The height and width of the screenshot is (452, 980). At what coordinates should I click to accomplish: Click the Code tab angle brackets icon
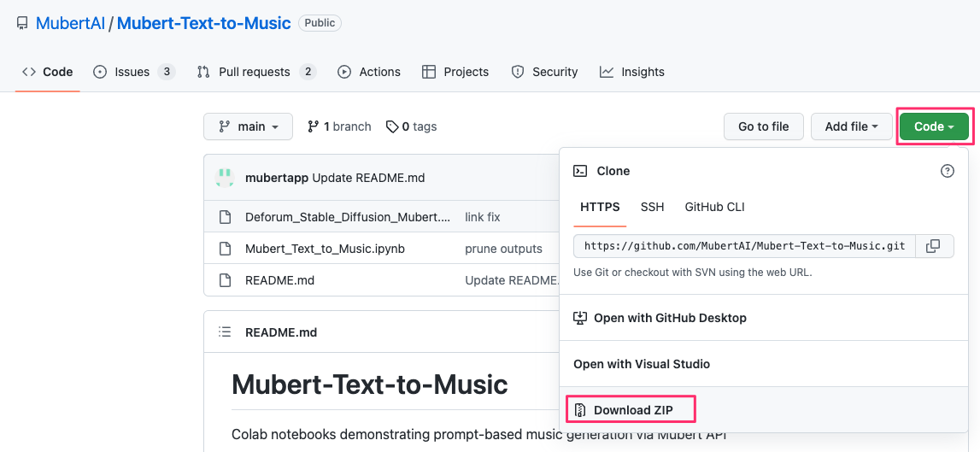click(29, 72)
